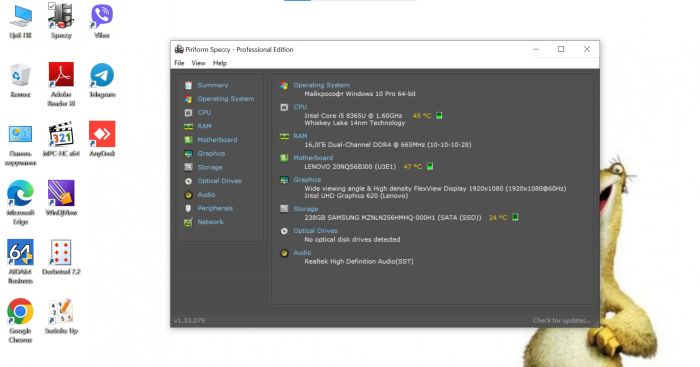Click the Whiskey Lake 14nm Technology text
Image resolution: width=700 pixels, height=367 pixels.
click(355, 123)
